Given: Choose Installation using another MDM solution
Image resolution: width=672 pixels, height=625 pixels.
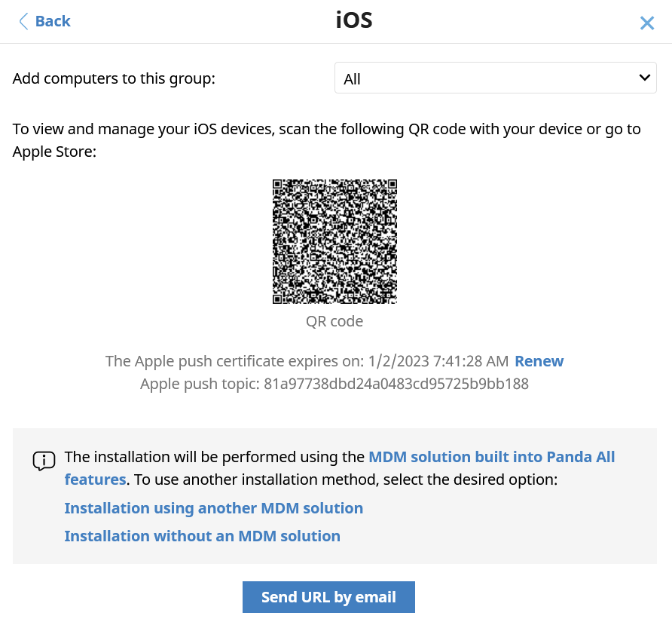Looking at the screenshot, I should 213,508.
